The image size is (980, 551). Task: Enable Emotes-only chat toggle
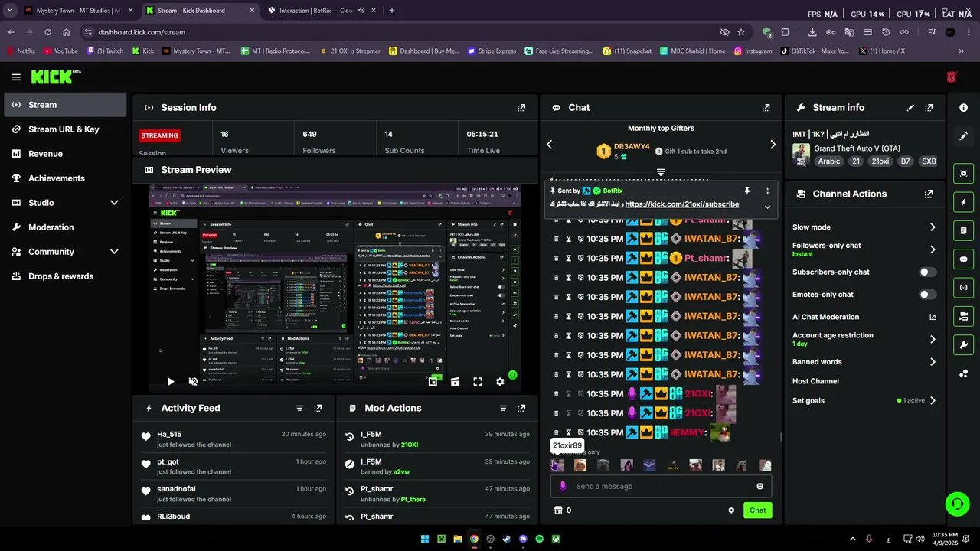[x=927, y=295]
